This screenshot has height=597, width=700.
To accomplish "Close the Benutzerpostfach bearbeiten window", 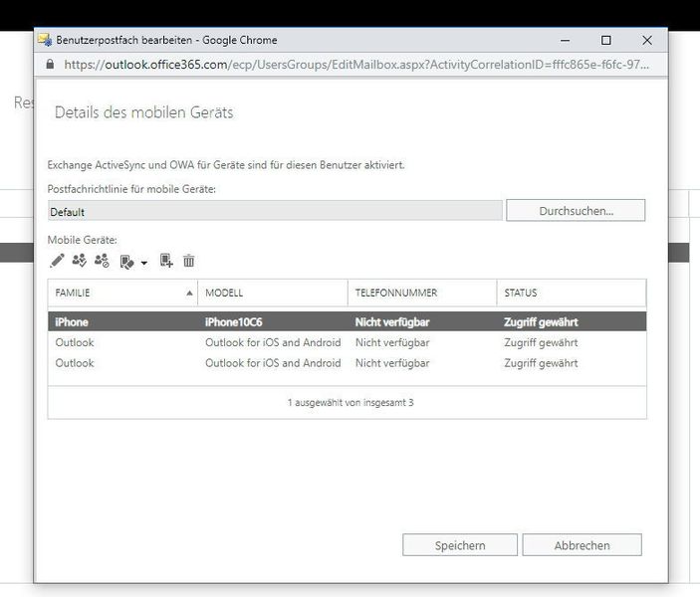I will (x=647, y=40).
